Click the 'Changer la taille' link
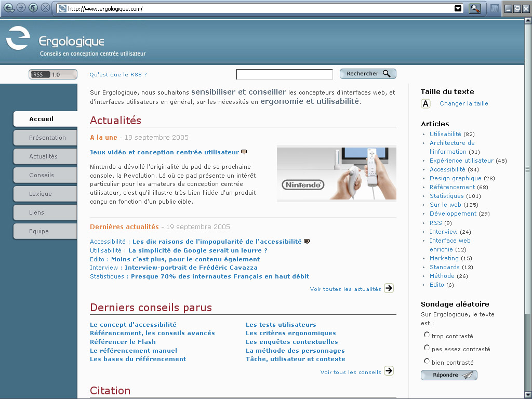This screenshot has height=399, width=532. click(x=464, y=103)
